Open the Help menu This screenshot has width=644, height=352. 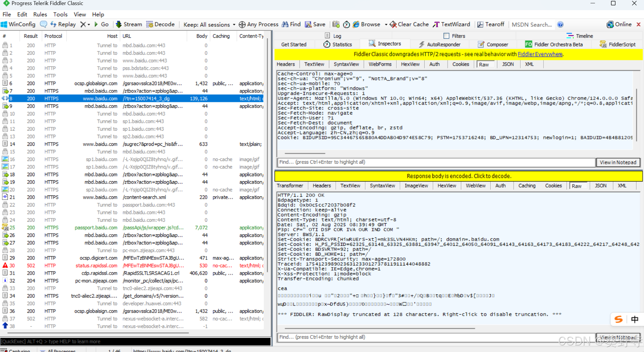point(98,14)
